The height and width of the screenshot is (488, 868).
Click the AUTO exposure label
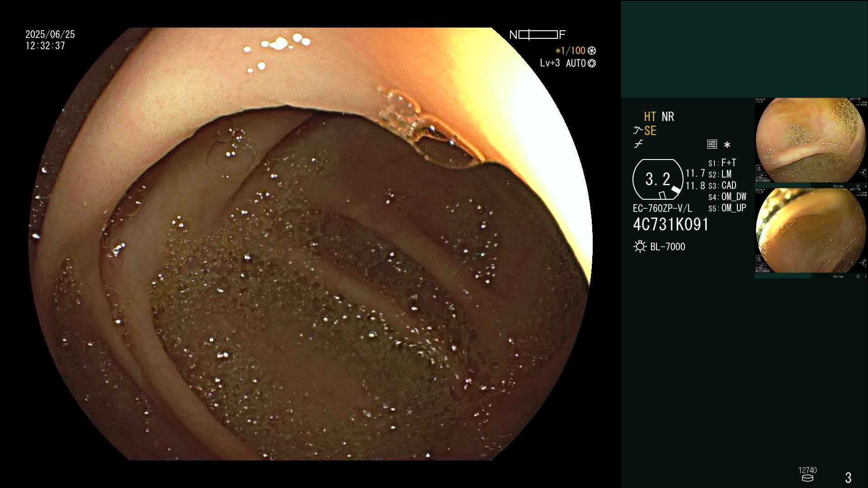coord(576,63)
